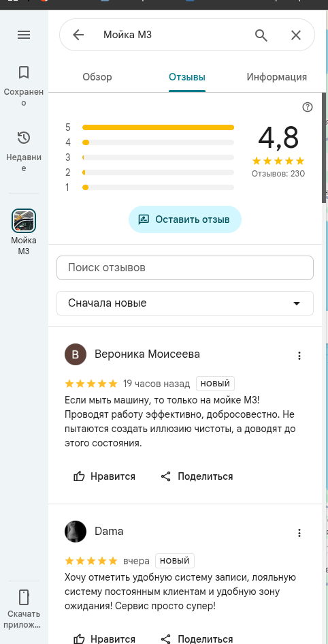Click the back arrow in the search bar
Screen dimensions: 328x644
click(x=78, y=35)
